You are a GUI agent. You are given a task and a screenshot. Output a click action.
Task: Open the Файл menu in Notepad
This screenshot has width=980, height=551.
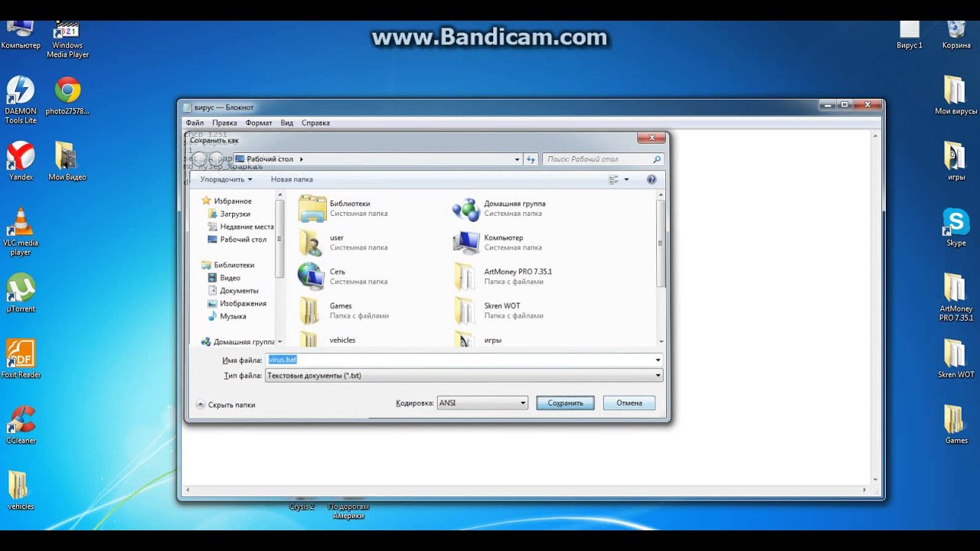click(x=194, y=122)
